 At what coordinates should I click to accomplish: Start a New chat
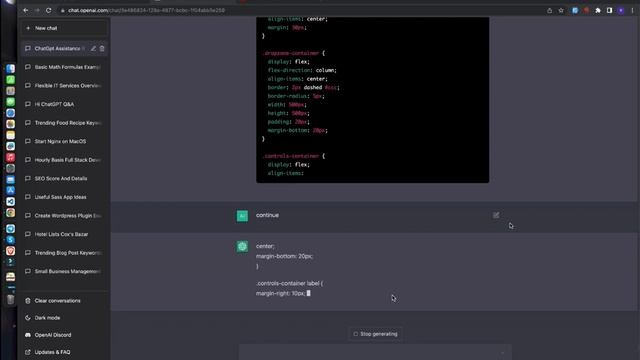[64, 28]
